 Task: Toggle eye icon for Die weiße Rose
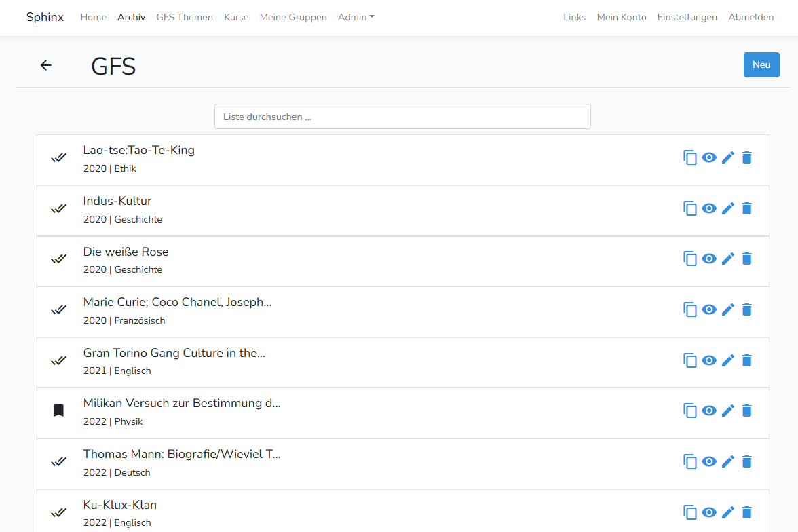[x=709, y=259]
